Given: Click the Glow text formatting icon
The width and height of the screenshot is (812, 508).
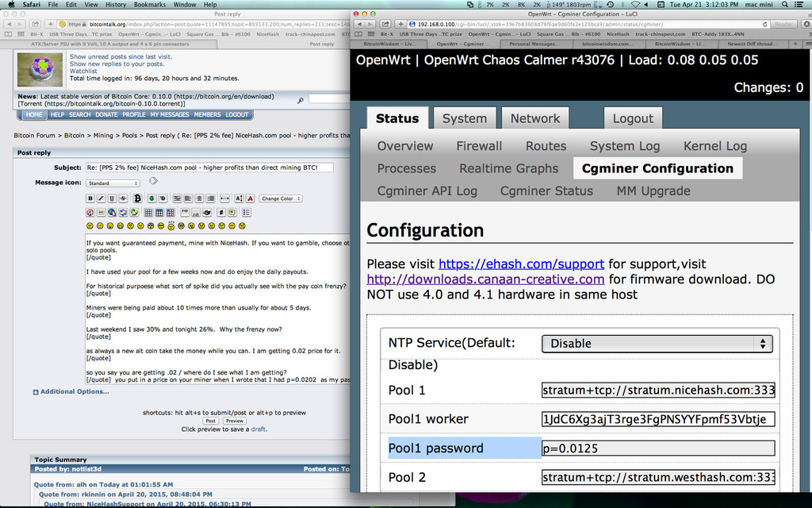Looking at the screenshot, I should click(151, 198).
